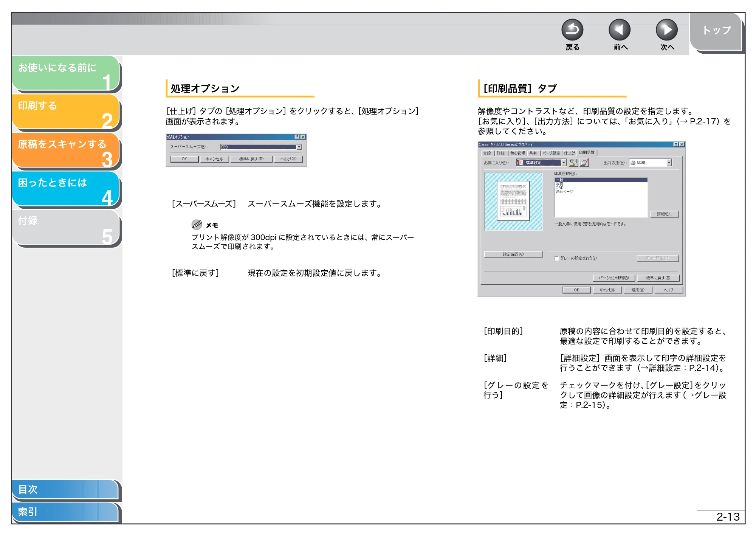Click the 次へ (next page) arrow icon
Image resolution: width=756 pixels, height=535 pixels.
tap(666, 30)
